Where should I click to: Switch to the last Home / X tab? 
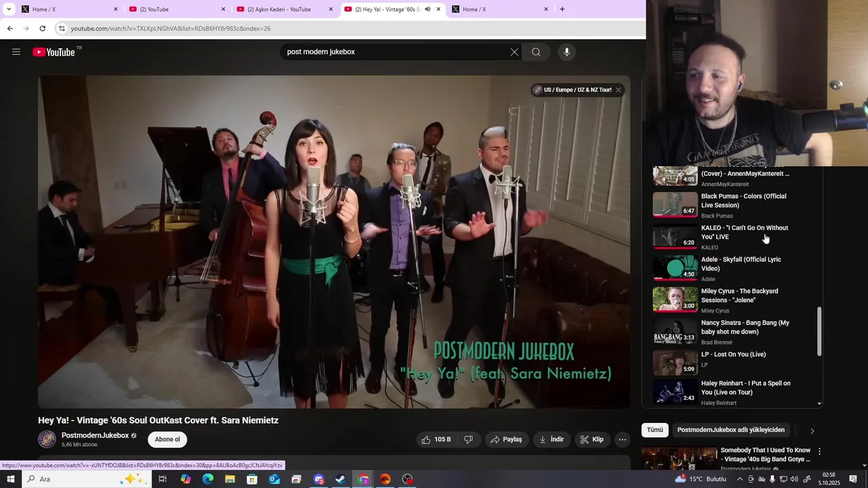[499, 9]
